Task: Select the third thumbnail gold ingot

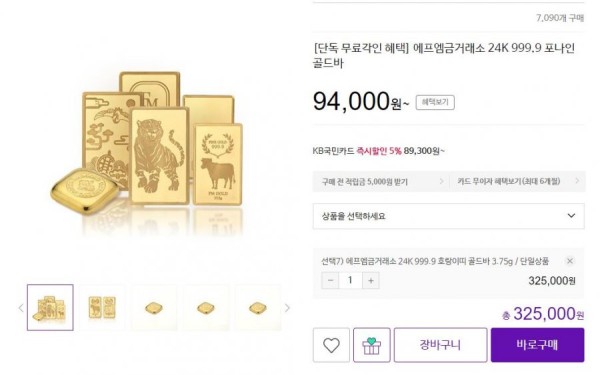Action: [154, 308]
